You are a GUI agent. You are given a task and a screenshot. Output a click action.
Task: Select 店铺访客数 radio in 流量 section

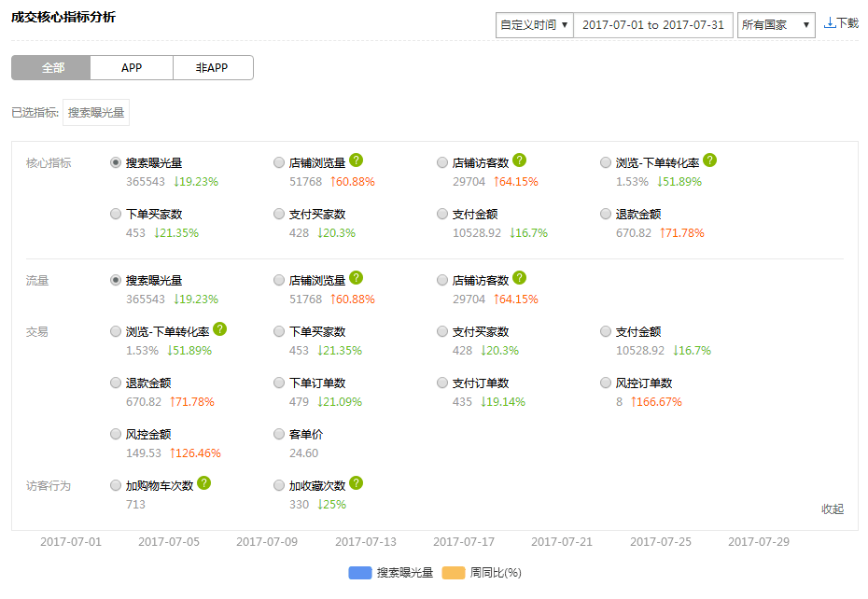pyautogui.click(x=442, y=280)
